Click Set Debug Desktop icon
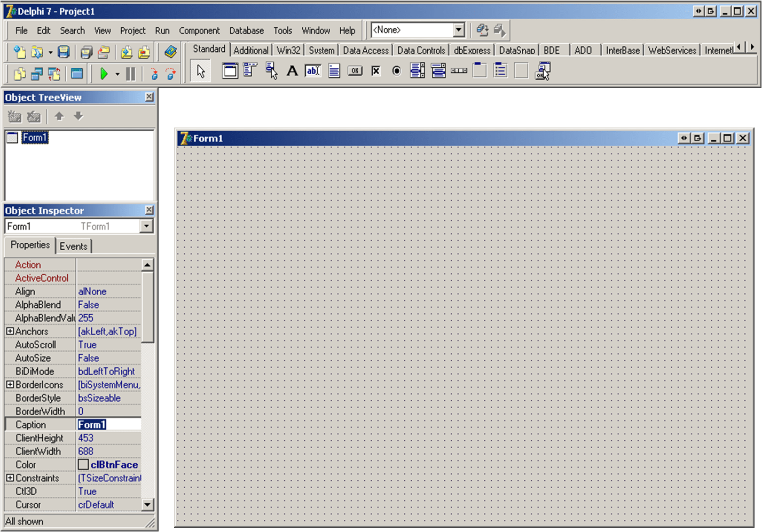 (499, 30)
